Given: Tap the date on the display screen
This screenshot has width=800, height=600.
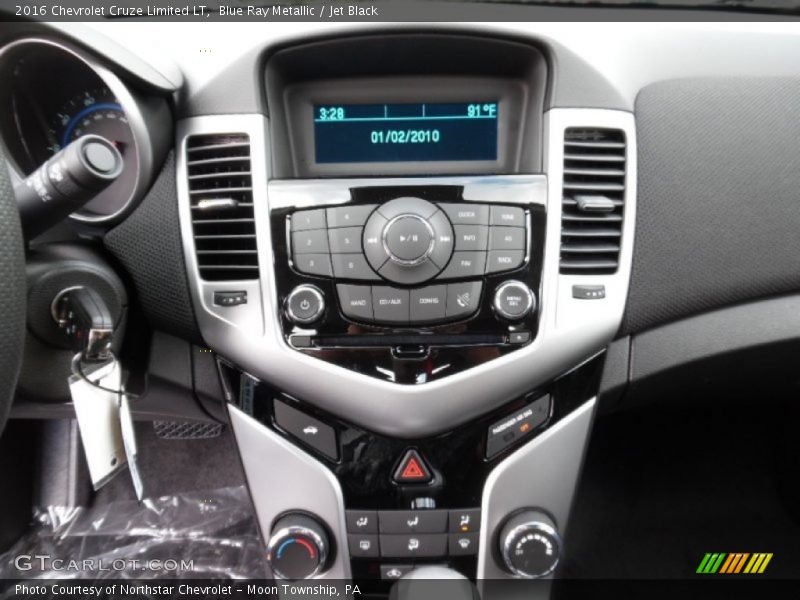Looking at the screenshot, I should click(405, 137).
